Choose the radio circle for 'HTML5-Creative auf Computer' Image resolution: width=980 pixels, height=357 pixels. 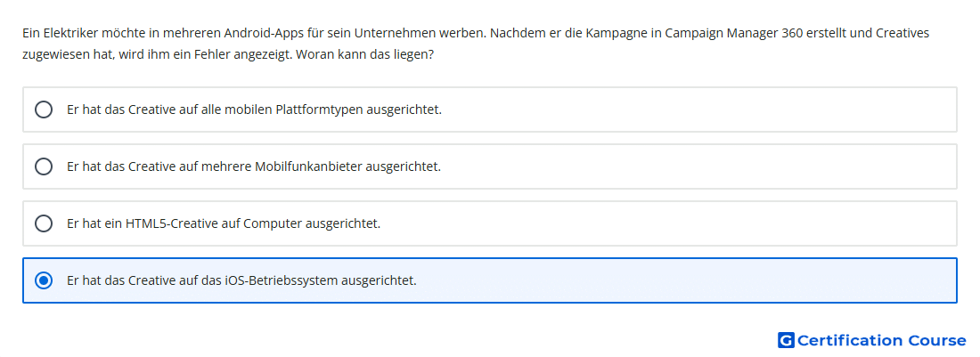[44, 223]
